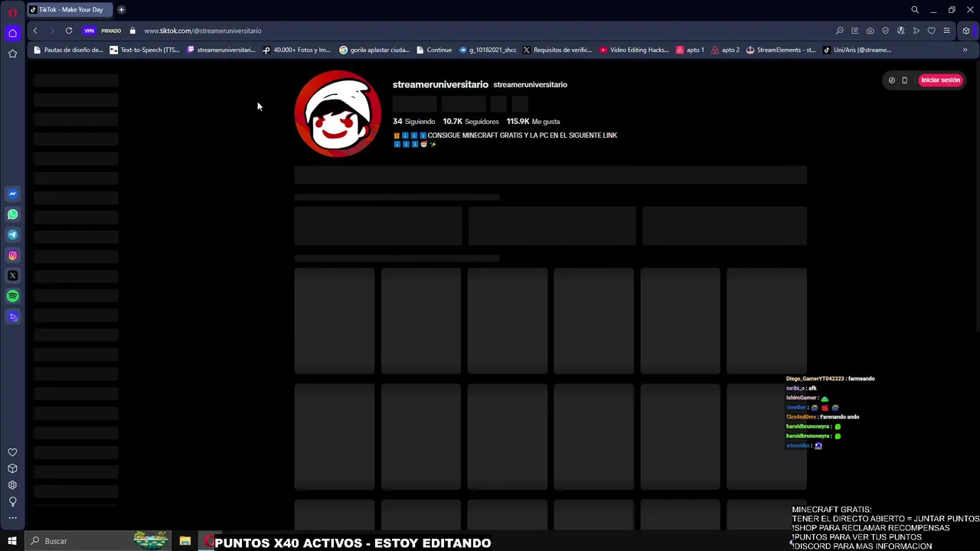
Task: Add page to bookmarks heart icon
Action: (x=932, y=31)
